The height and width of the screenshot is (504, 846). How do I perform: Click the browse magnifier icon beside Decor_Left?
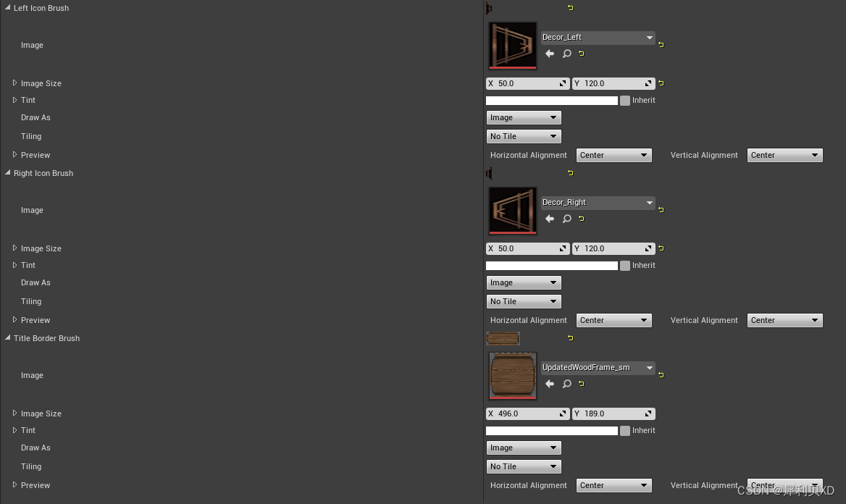[x=567, y=54]
